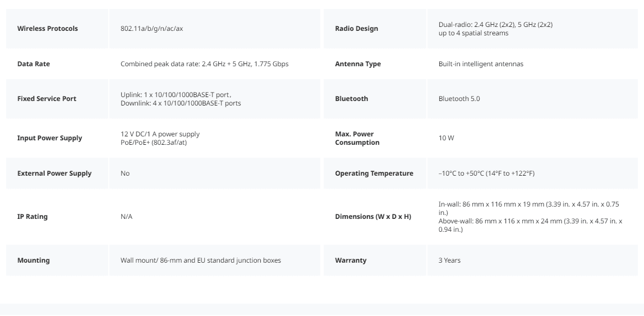Click the Input Power Supply label
644x316 pixels.
coord(49,138)
